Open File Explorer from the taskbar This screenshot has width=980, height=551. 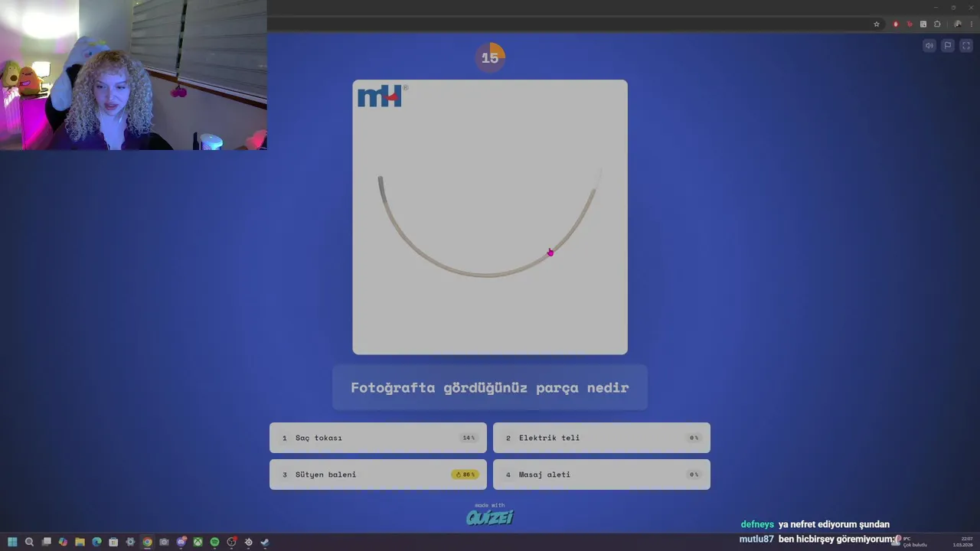80,542
